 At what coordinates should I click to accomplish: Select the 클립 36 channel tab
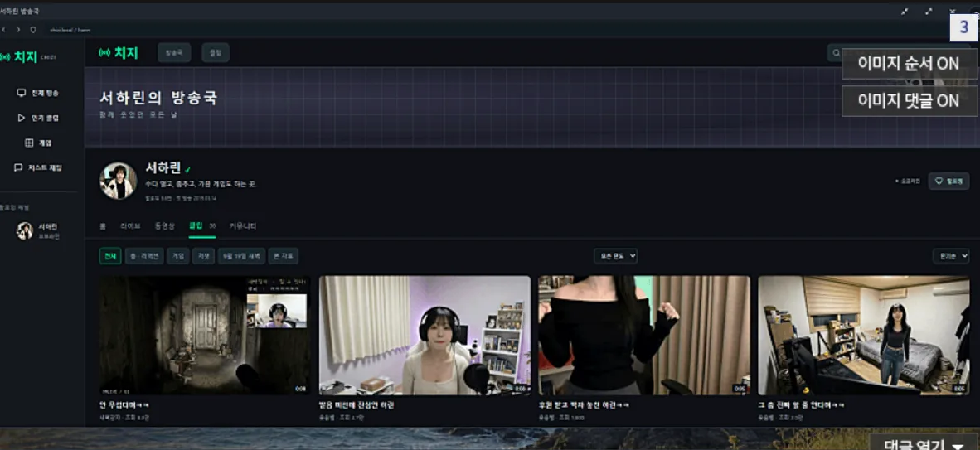point(202,225)
